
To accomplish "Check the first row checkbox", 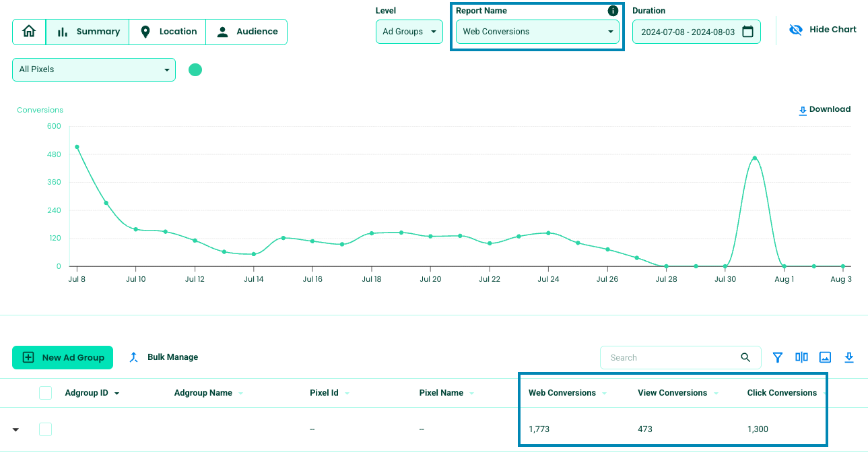I will tap(46, 429).
